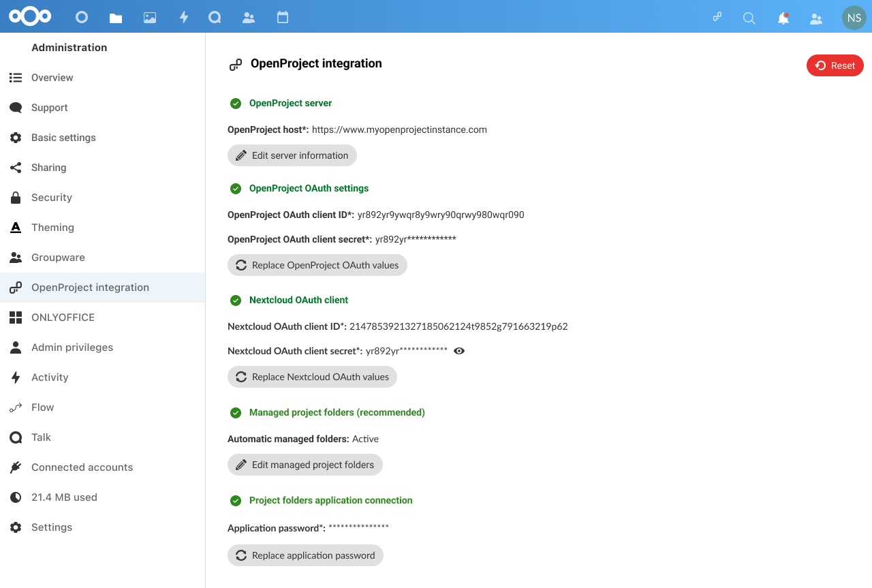
Task: Open the unified search magnifier
Action: click(x=749, y=18)
